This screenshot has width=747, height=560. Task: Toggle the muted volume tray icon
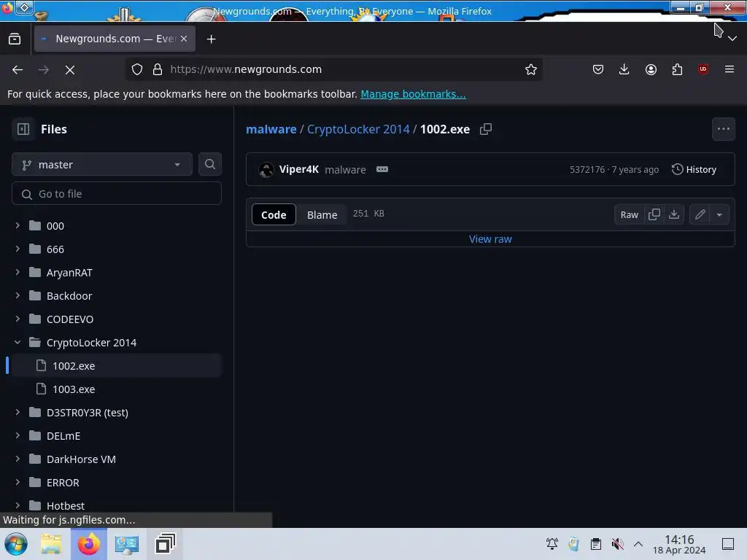[x=617, y=544]
